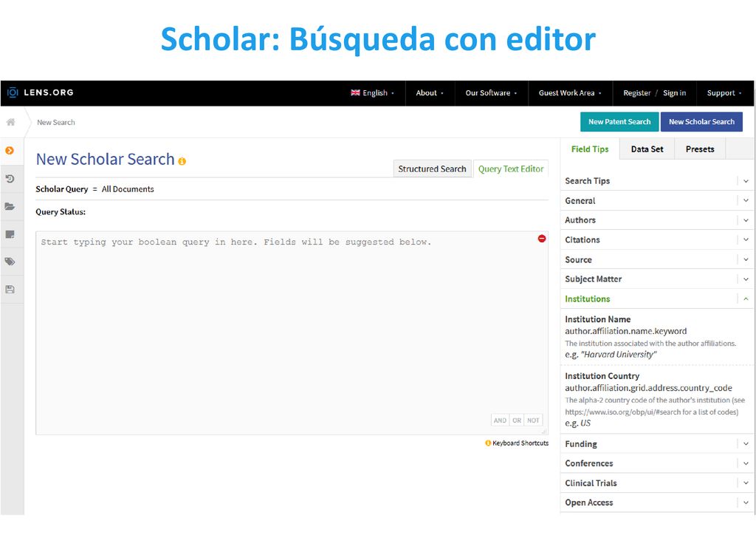Click the Institution Name heading
The height and width of the screenshot is (535, 756).
coord(597,319)
